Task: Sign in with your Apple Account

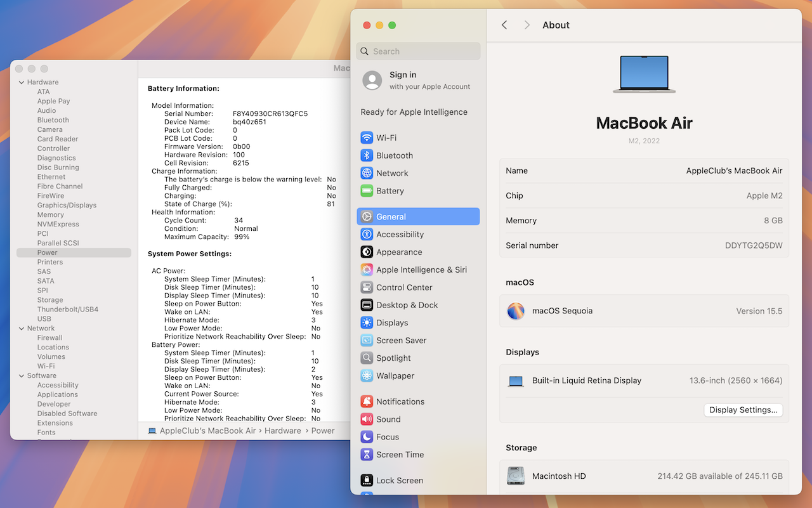Action: click(x=418, y=81)
